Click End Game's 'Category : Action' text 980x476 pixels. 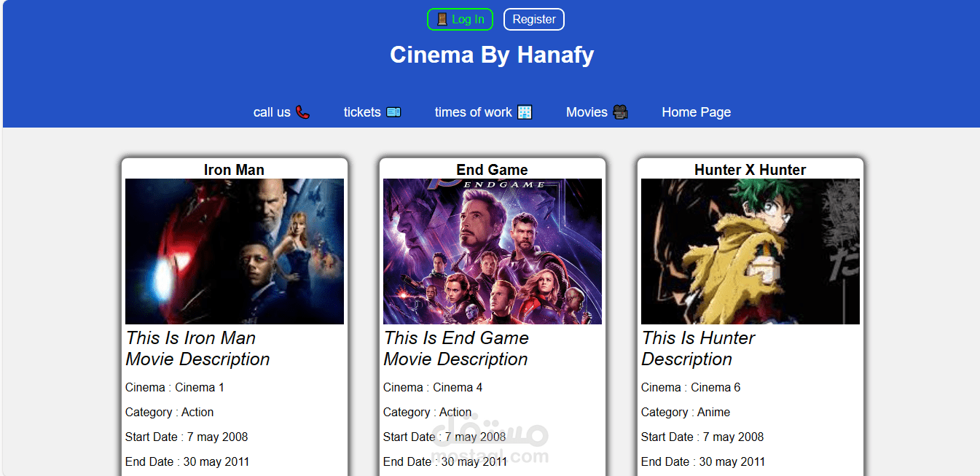(428, 412)
